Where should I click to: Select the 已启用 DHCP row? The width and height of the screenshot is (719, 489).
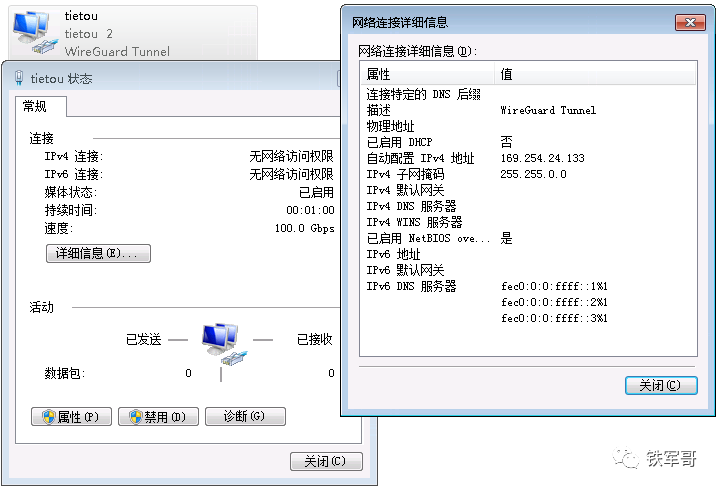528,142
